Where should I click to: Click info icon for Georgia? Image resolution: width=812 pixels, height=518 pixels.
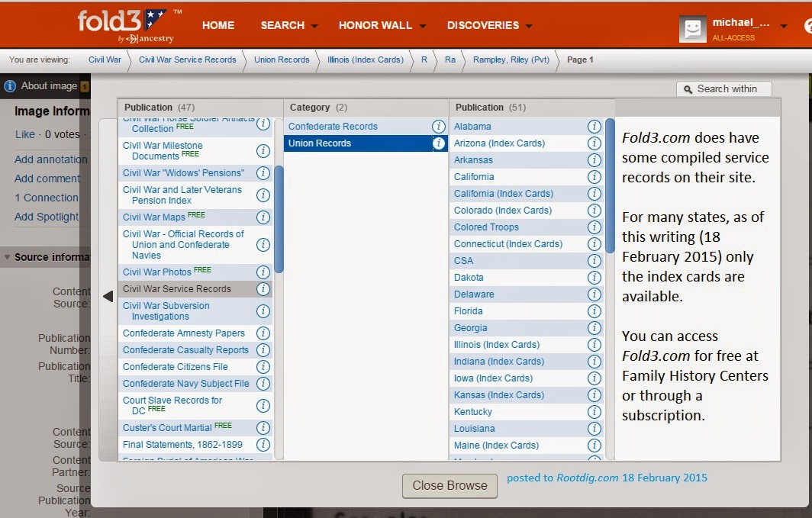(594, 328)
